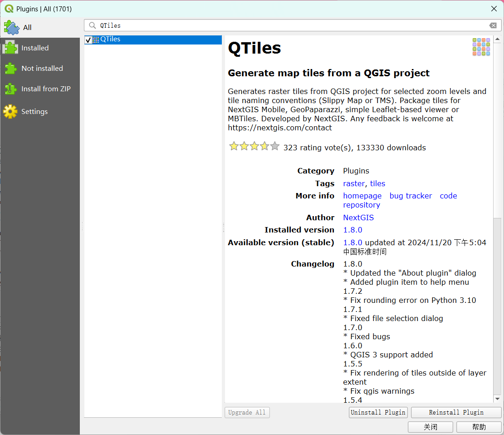Click the Upgrade All button
Viewport: 504px width, 435px height.
247,412
